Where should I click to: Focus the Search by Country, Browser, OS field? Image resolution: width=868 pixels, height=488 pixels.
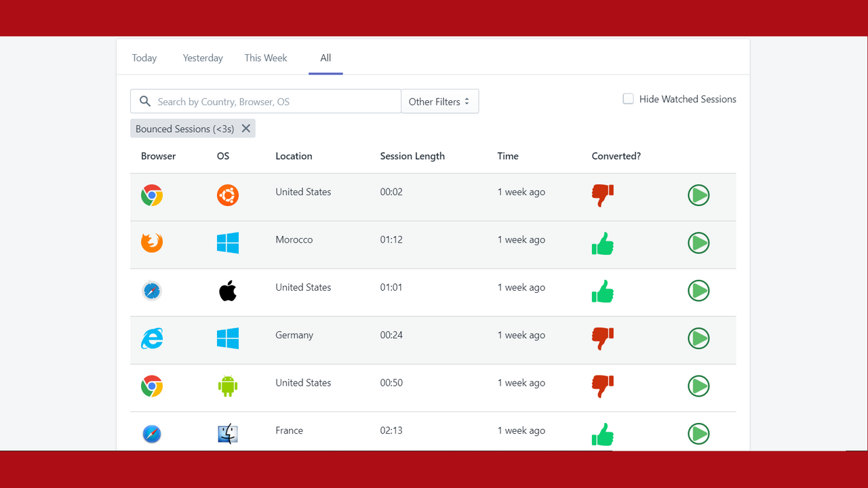tap(266, 101)
